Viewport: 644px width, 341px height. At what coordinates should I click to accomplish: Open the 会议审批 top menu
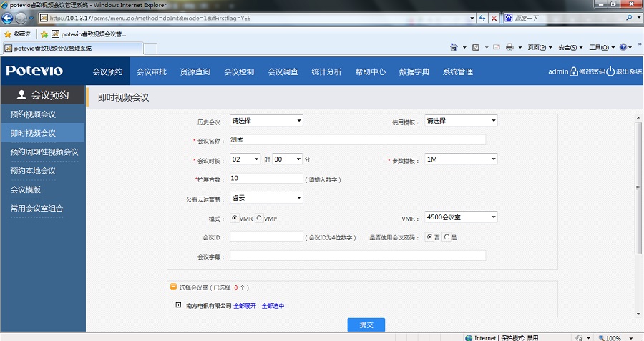[151, 71]
